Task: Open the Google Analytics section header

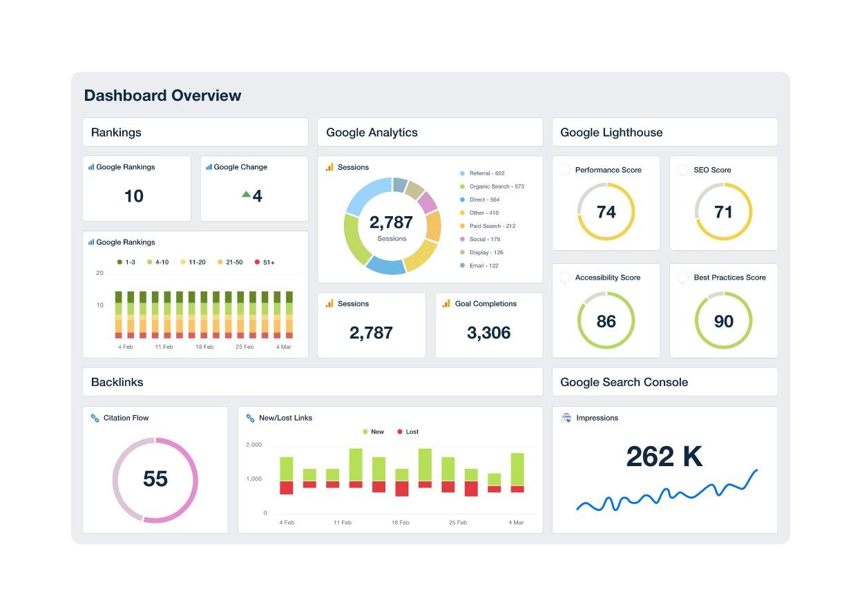Action: coord(430,132)
